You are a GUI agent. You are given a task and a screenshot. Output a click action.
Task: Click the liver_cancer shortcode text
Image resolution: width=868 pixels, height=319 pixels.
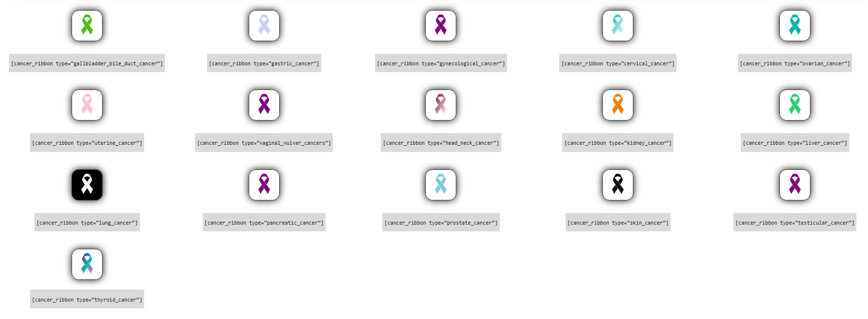pos(795,143)
